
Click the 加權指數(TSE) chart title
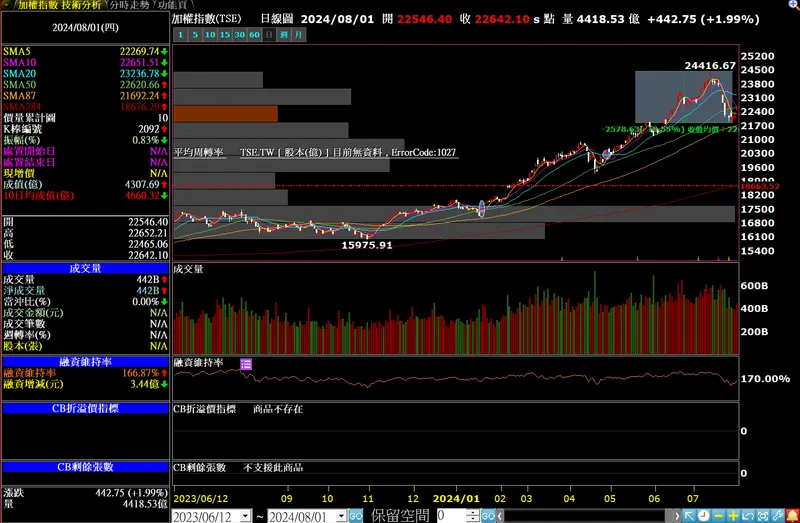point(206,19)
